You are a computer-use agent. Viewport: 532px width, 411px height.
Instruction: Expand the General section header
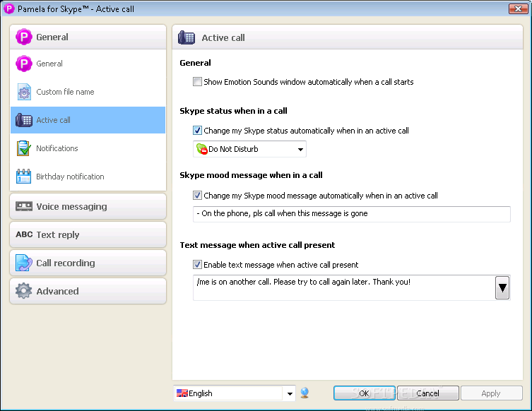coord(88,37)
